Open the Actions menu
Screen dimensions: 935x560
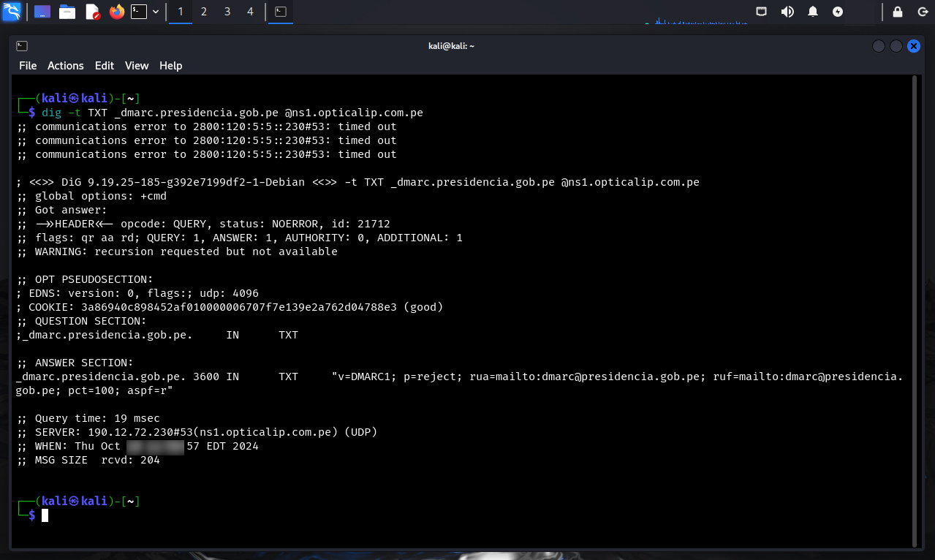click(66, 66)
